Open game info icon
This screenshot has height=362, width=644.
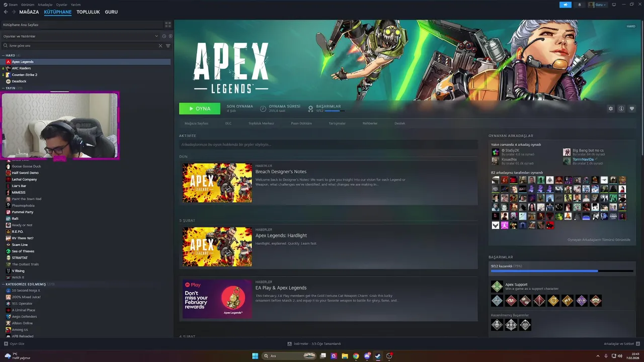click(x=621, y=109)
